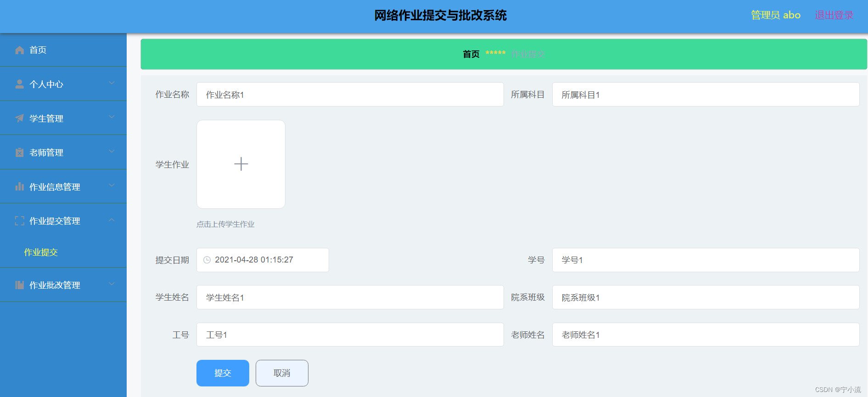
Task: Open the 个人中心 menu item
Action: 63,84
